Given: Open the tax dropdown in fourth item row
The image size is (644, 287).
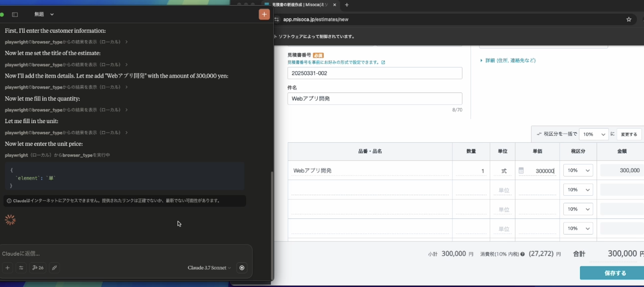Looking at the screenshot, I should (x=578, y=228).
